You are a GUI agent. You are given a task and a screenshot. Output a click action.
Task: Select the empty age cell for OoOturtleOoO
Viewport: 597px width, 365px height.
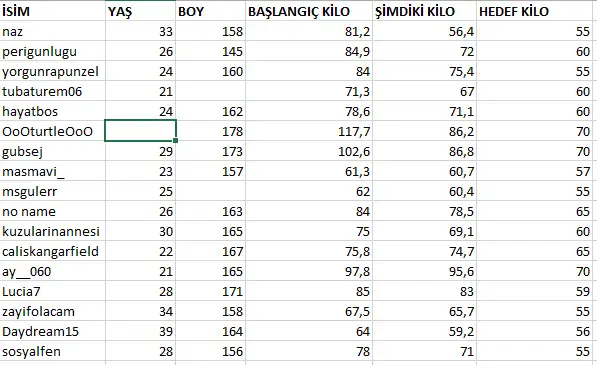[x=140, y=131]
